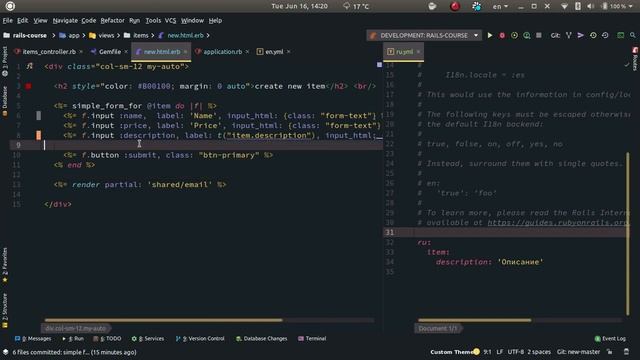Image resolution: width=640 pixels, height=360 pixels.
Task: Open the Structure tool window
Action: tap(5, 310)
